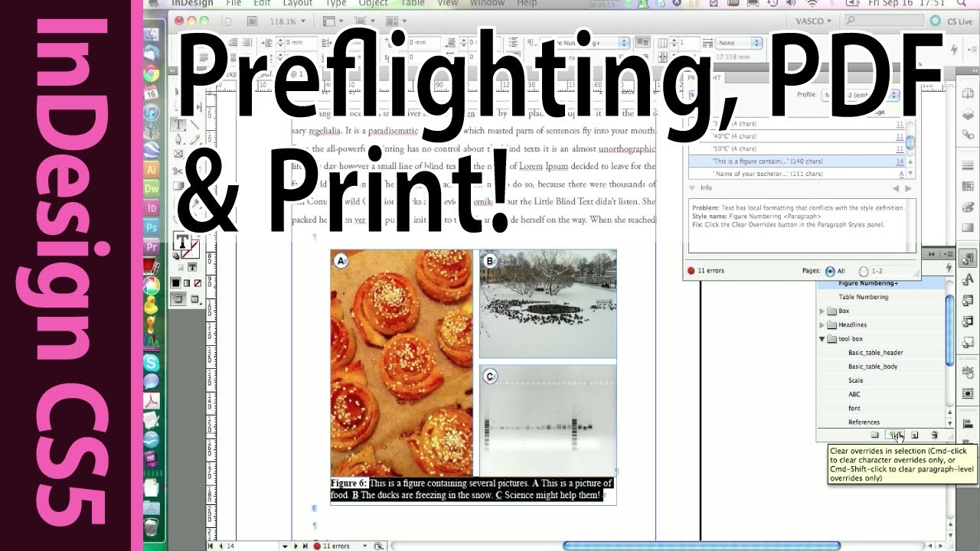Select the Line tool in the Tools panel
Image resolution: width=980 pixels, height=551 pixels.
tap(194, 123)
